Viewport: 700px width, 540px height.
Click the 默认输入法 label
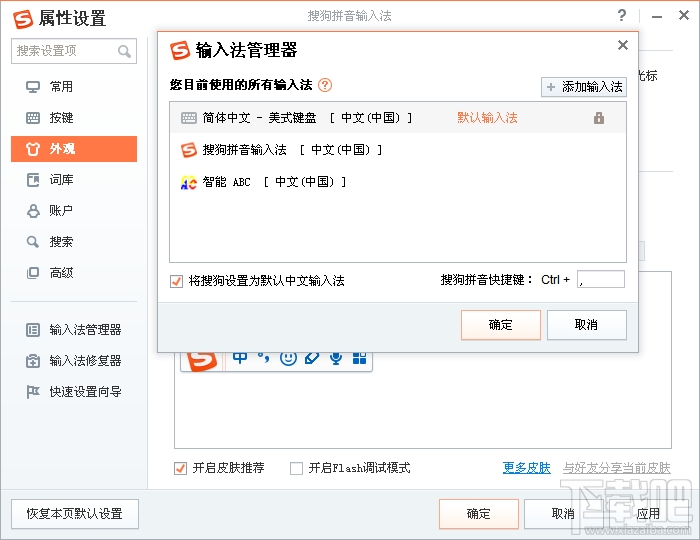click(487, 118)
